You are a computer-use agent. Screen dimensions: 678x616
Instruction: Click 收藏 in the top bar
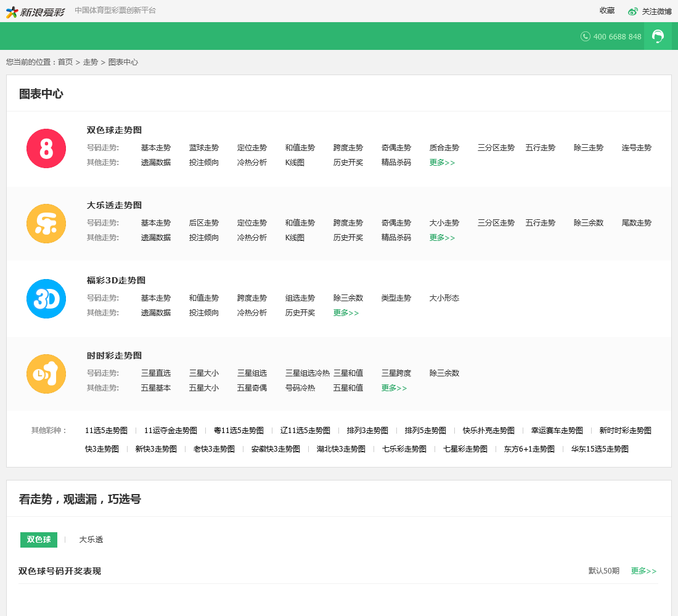(x=607, y=10)
